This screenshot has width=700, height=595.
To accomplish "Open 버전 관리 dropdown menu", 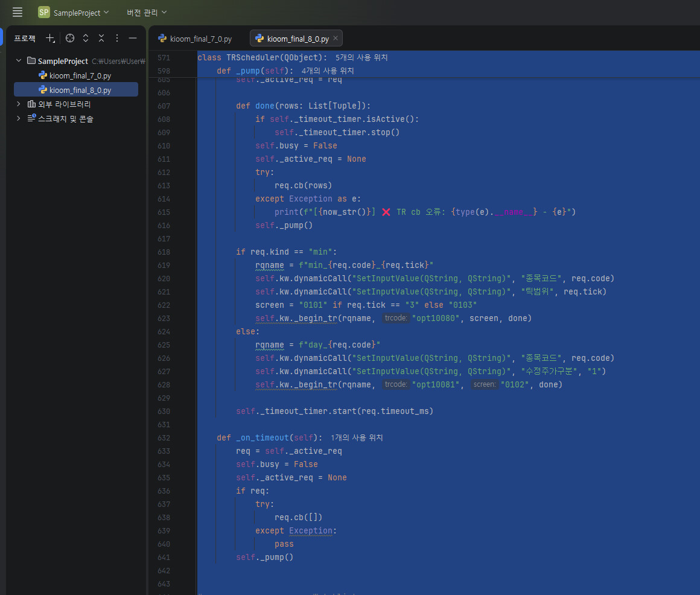I will pyautogui.click(x=147, y=13).
